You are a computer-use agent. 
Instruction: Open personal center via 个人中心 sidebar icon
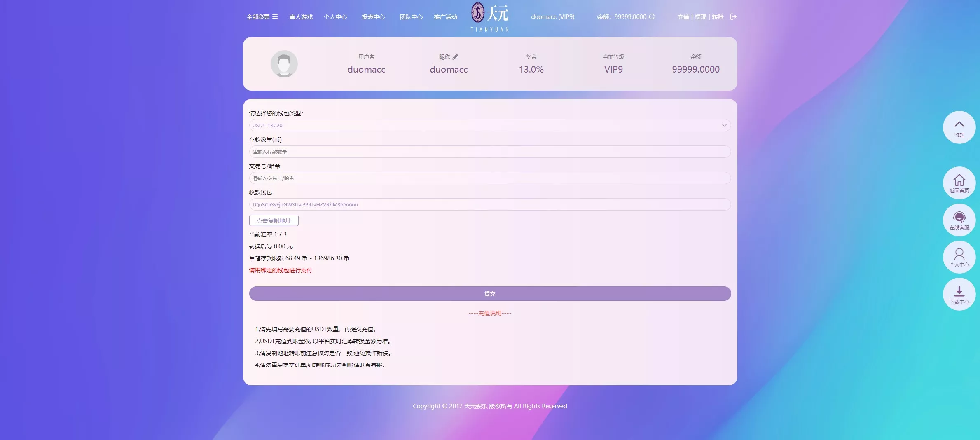pos(959,257)
